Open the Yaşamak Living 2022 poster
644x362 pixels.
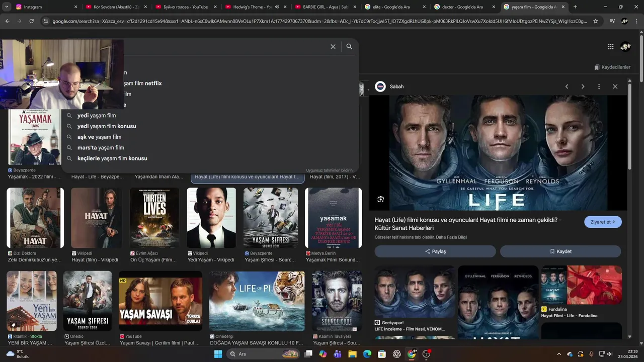(35, 137)
